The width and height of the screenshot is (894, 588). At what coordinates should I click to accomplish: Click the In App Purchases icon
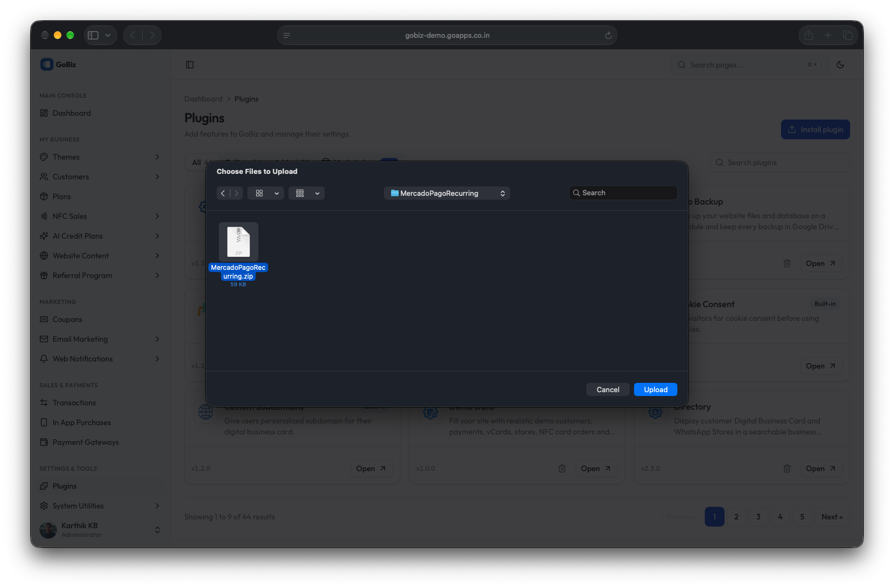[x=44, y=422]
